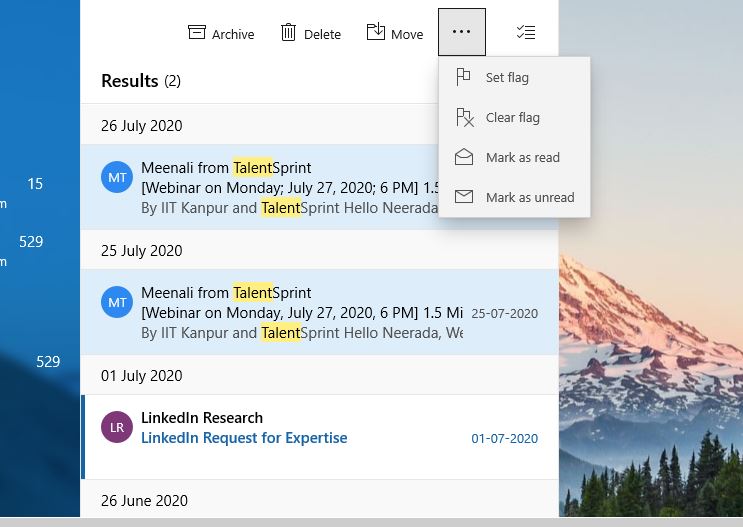Click the Delete label
This screenshot has width=743, height=527.
tap(322, 35)
